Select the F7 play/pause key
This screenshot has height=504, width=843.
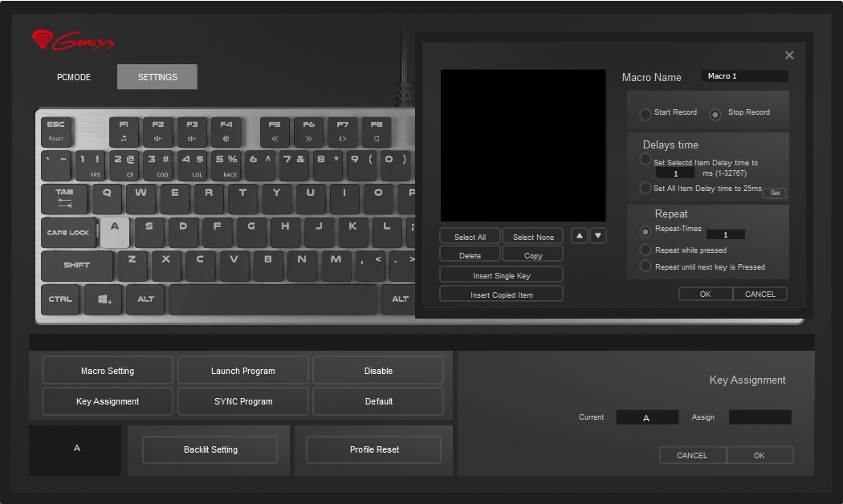(343, 131)
